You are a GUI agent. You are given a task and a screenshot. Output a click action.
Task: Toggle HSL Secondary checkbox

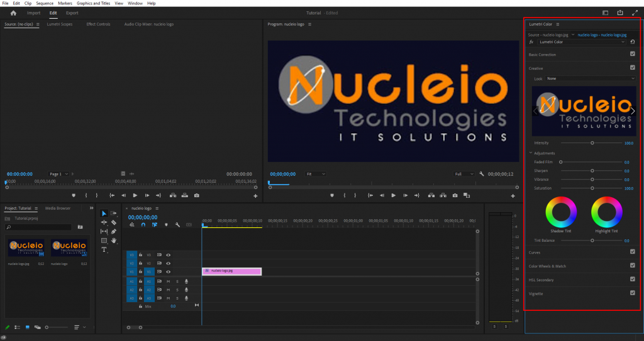[633, 279]
